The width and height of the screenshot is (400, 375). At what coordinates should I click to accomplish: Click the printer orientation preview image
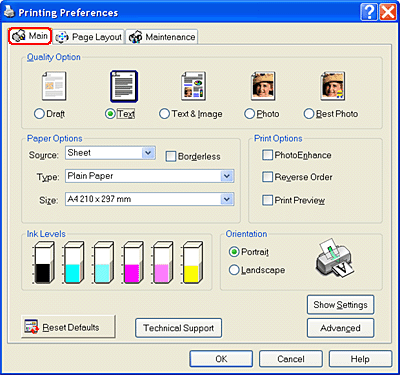[334, 258]
